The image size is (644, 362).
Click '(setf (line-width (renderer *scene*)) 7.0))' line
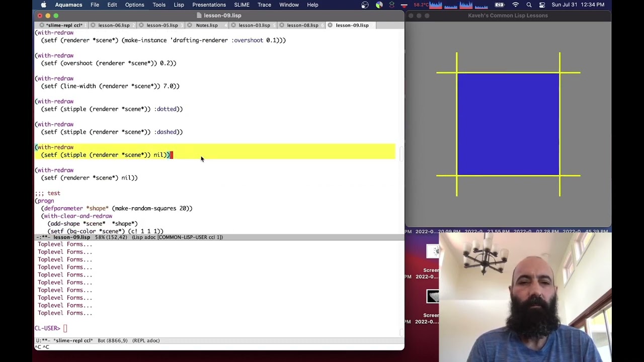click(110, 86)
